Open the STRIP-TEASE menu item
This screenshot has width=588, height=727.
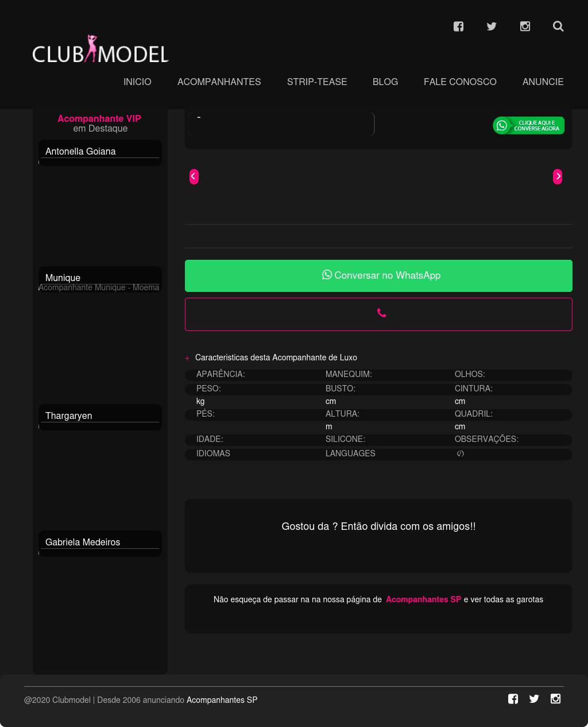coord(316,82)
